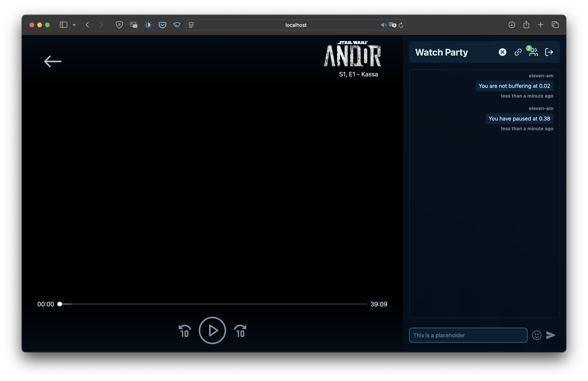Close the Watch Party panel
This screenshot has height=381, width=588.
(x=502, y=52)
